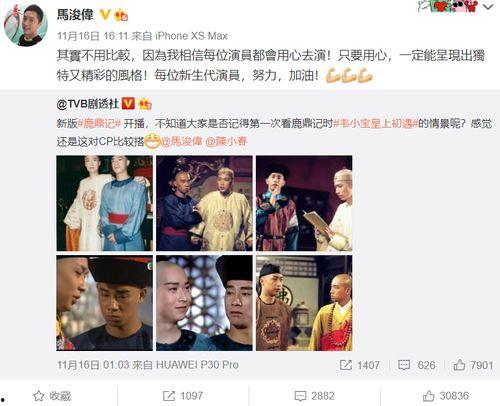
Task: Click the @陳小春 mention
Action: tap(226, 141)
